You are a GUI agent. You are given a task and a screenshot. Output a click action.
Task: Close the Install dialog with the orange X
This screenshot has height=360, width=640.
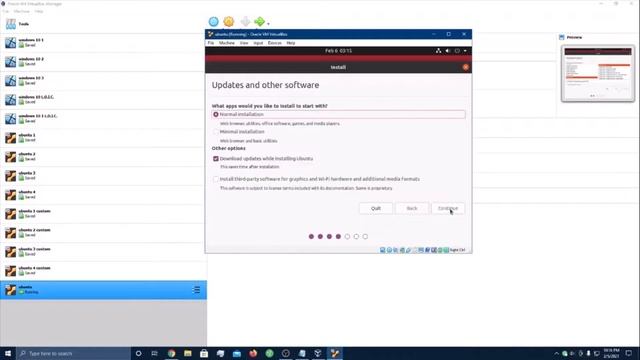click(466, 67)
